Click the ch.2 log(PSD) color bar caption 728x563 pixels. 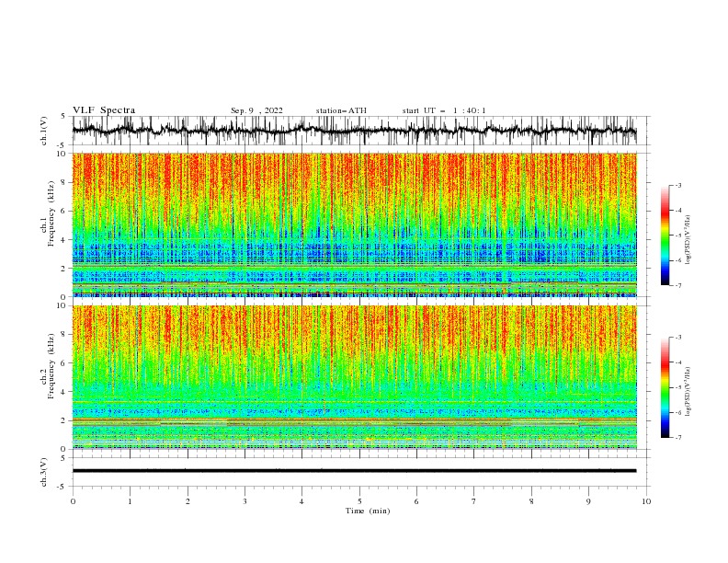[688, 391]
